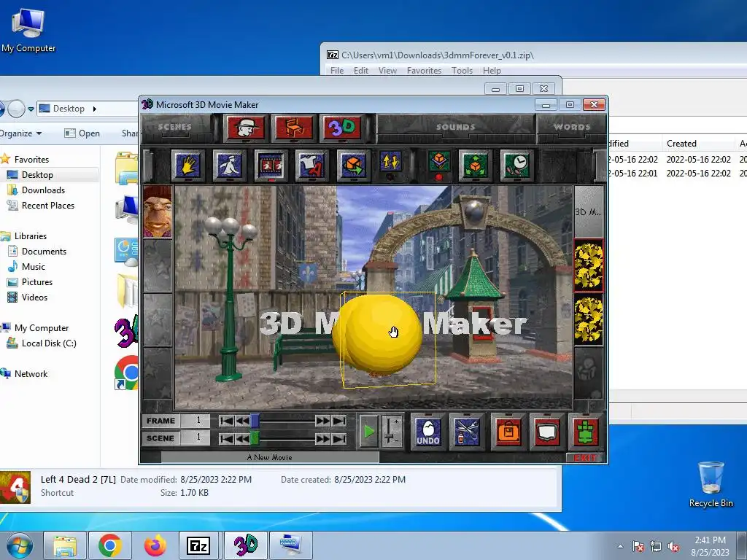Select the walking figure action tool
This screenshot has width=747, height=560.
pyautogui.click(x=229, y=165)
